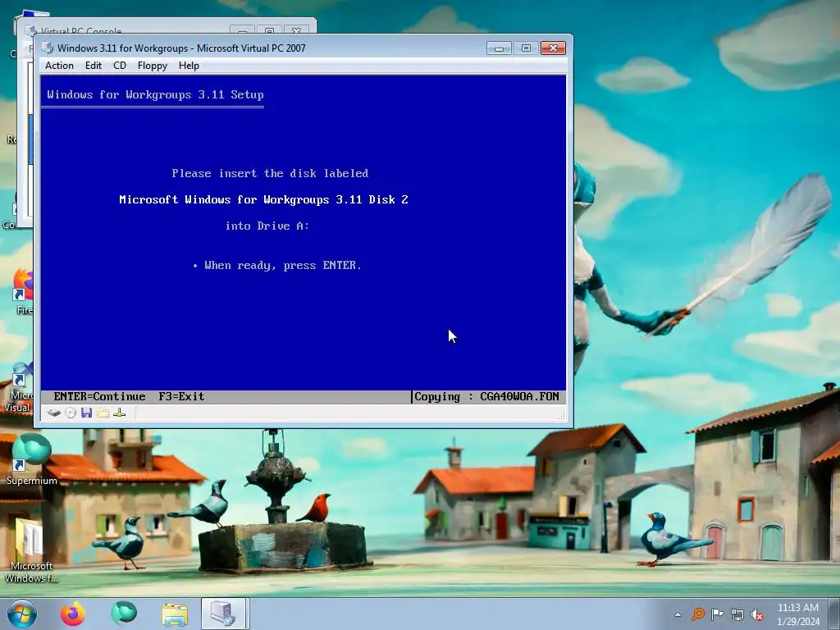Open the Edit menu

(94, 66)
